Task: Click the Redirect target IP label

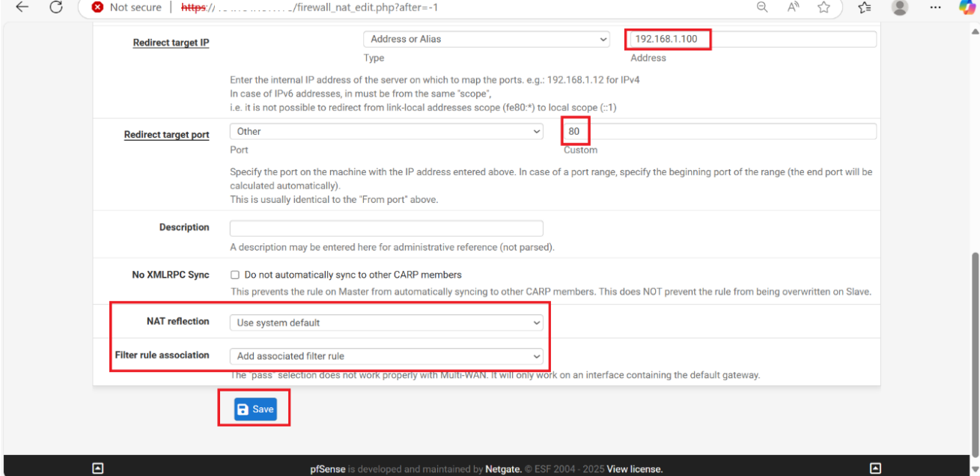Action: [171, 43]
